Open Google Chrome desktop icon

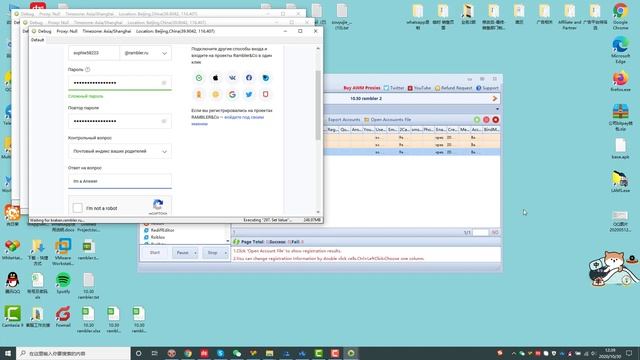[x=620, y=16]
